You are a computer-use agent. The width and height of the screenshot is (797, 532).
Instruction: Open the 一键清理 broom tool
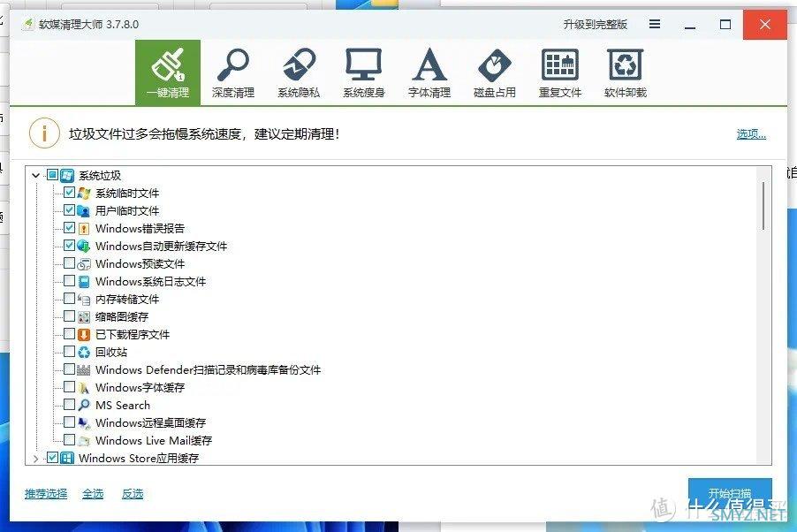[x=168, y=72]
